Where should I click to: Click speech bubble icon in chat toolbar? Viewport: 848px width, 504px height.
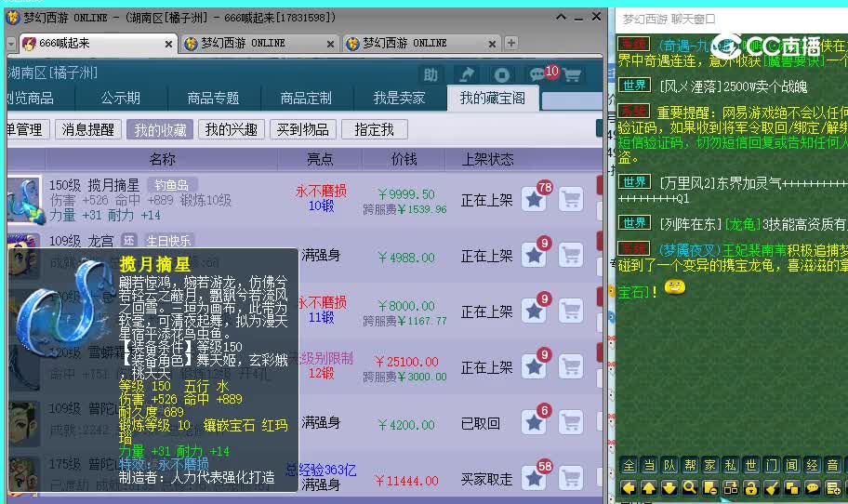(x=813, y=488)
